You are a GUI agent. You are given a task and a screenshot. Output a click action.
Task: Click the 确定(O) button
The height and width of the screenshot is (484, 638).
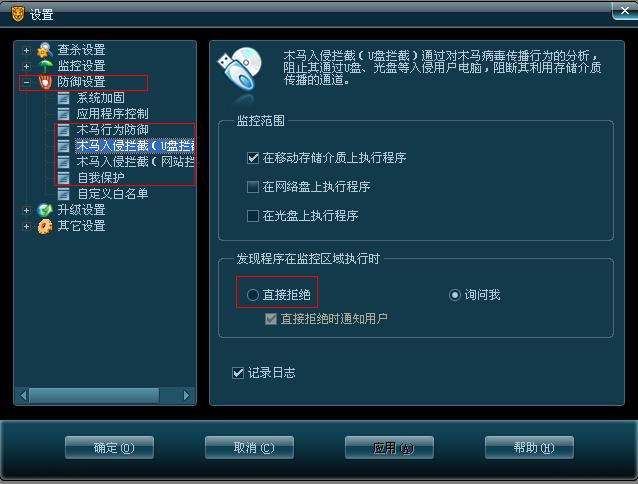pyautogui.click(x=109, y=448)
